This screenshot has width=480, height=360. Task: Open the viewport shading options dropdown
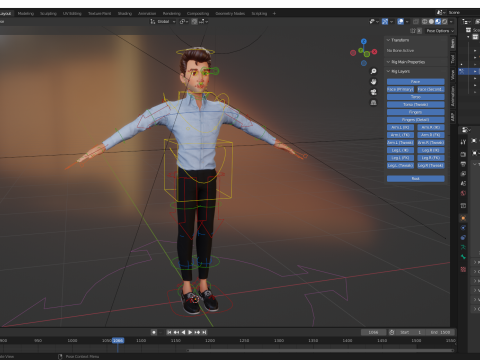[451, 21]
